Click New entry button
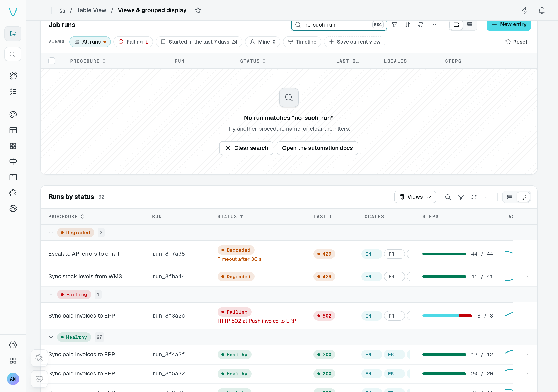The width and height of the screenshot is (558, 392). 509,25
